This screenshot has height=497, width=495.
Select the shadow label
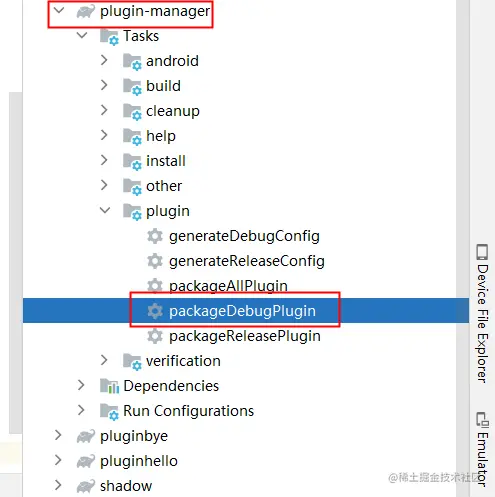[126, 486]
